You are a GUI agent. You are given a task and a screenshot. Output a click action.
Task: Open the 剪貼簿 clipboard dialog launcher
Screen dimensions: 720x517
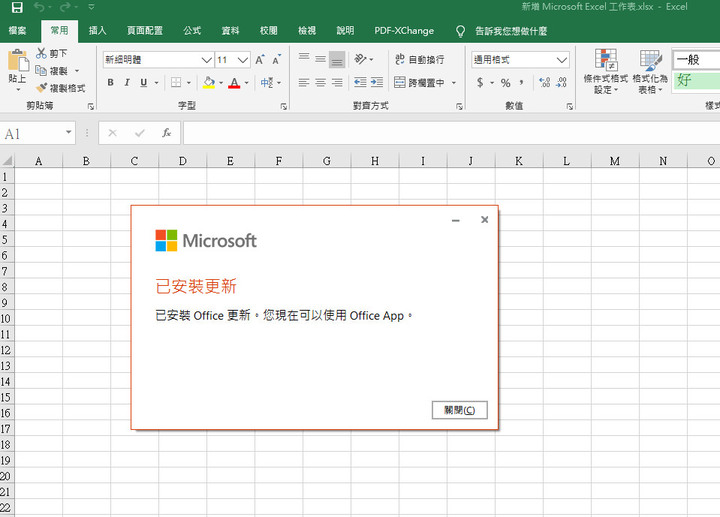click(x=91, y=106)
